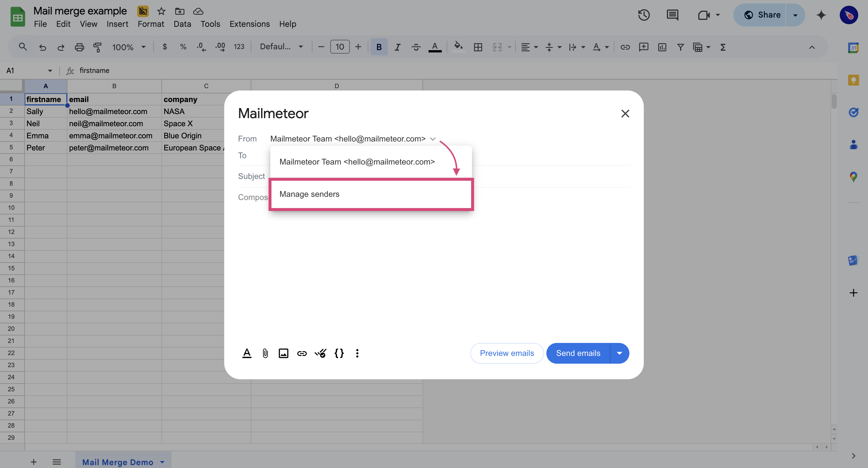
Task: Toggle strikethrough formatting button
Action: (x=416, y=47)
